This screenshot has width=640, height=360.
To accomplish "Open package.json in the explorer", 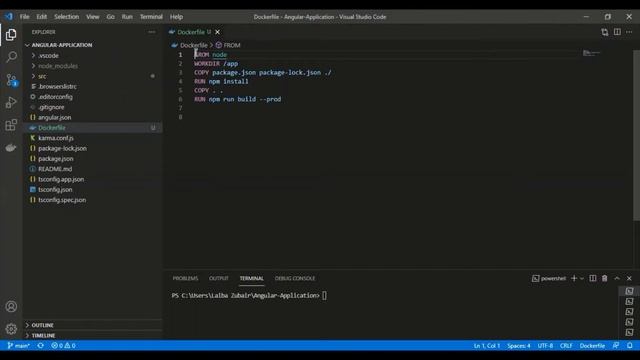I will [x=56, y=159].
